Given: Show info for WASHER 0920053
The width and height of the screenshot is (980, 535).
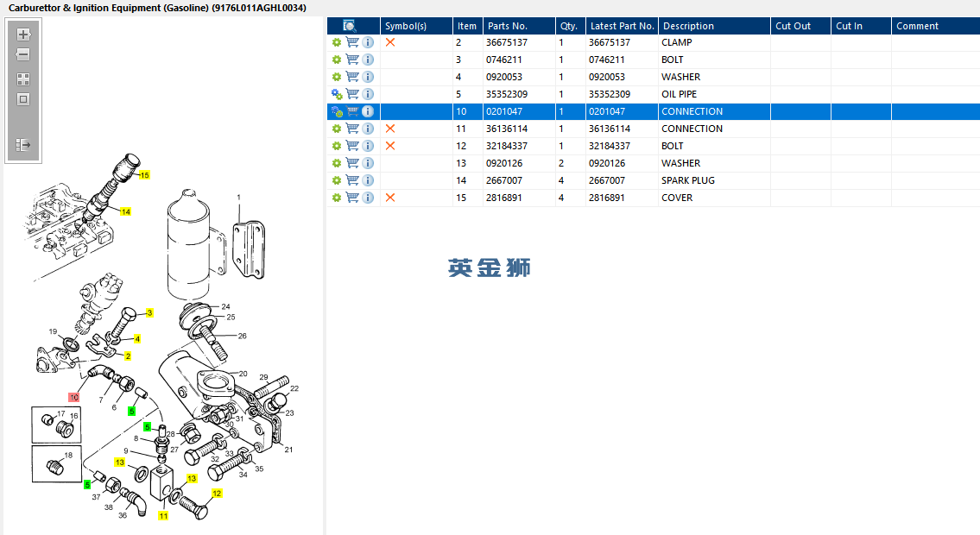Looking at the screenshot, I should (368, 77).
